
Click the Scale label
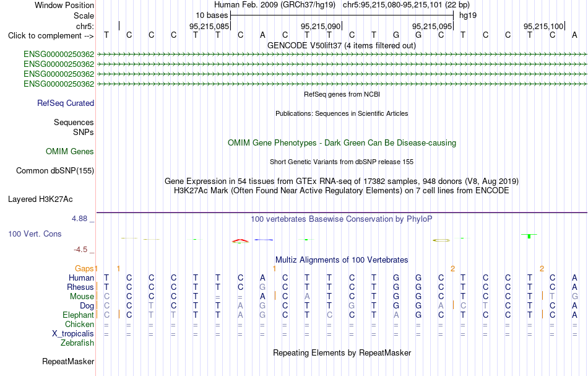[84, 15]
